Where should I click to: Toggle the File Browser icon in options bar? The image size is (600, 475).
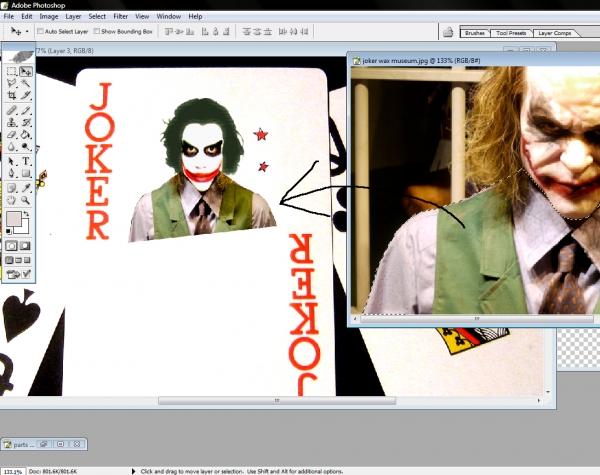[x=448, y=32]
